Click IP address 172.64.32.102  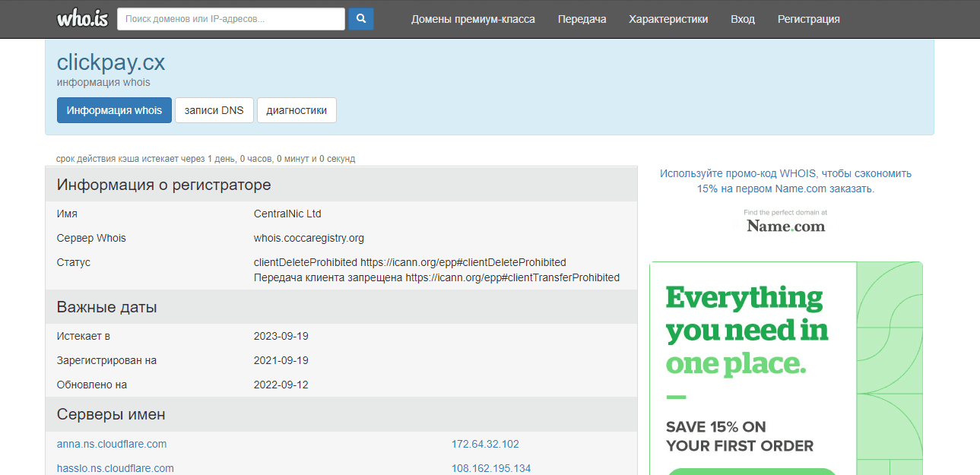tap(485, 444)
